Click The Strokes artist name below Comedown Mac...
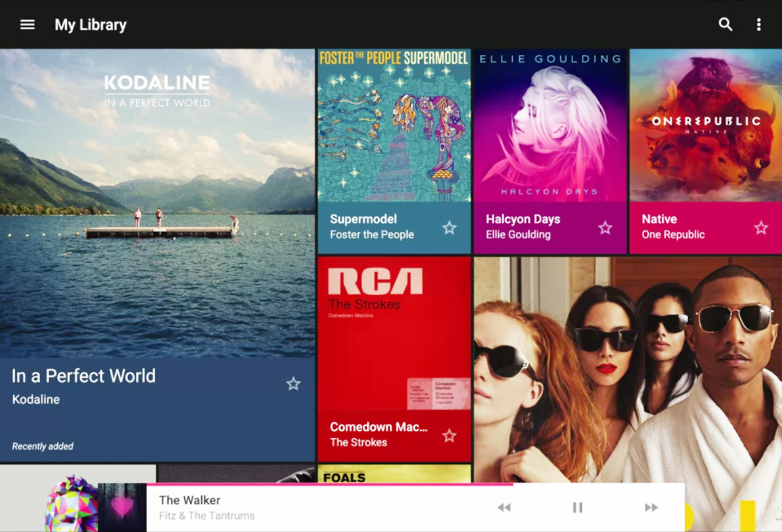The image size is (782, 532). (359, 442)
